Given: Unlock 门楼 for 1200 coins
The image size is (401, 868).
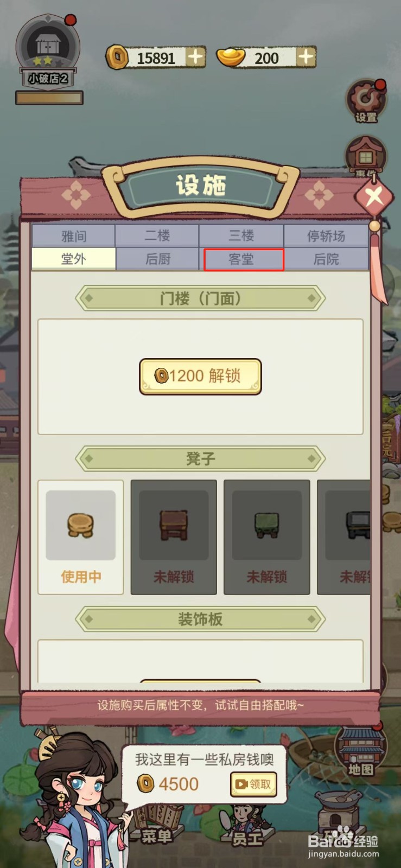Looking at the screenshot, I should [201, 376].
